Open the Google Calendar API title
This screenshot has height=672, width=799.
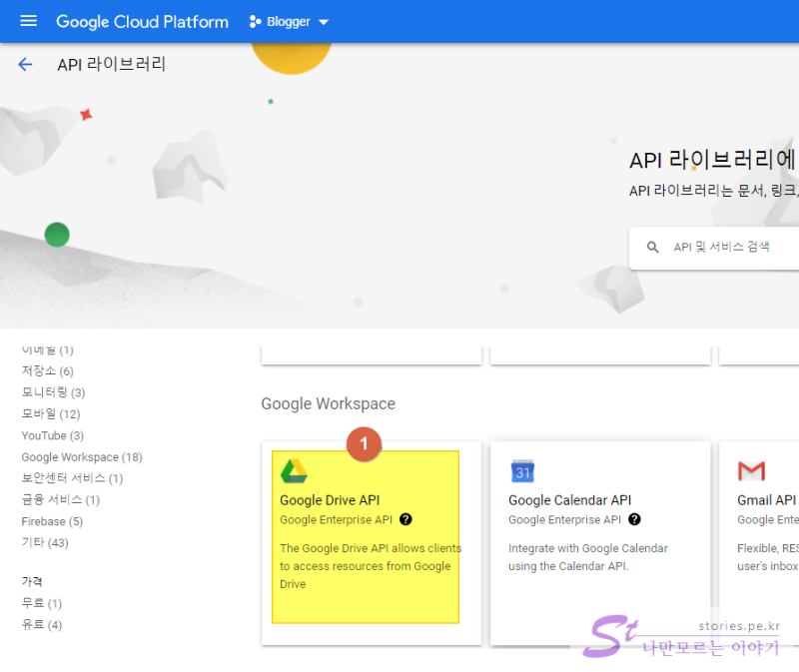[569, 500]
